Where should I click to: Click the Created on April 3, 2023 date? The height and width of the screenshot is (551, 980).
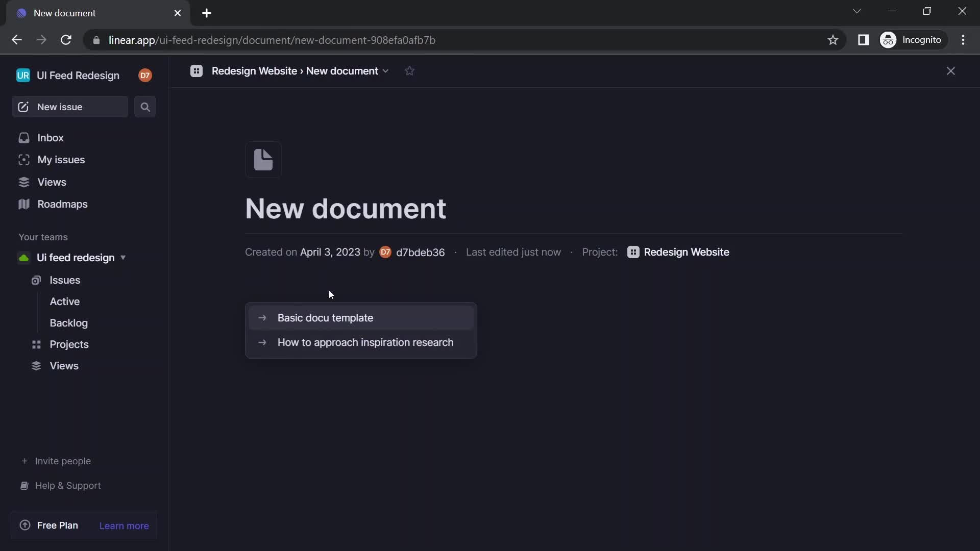click(330, 253)
